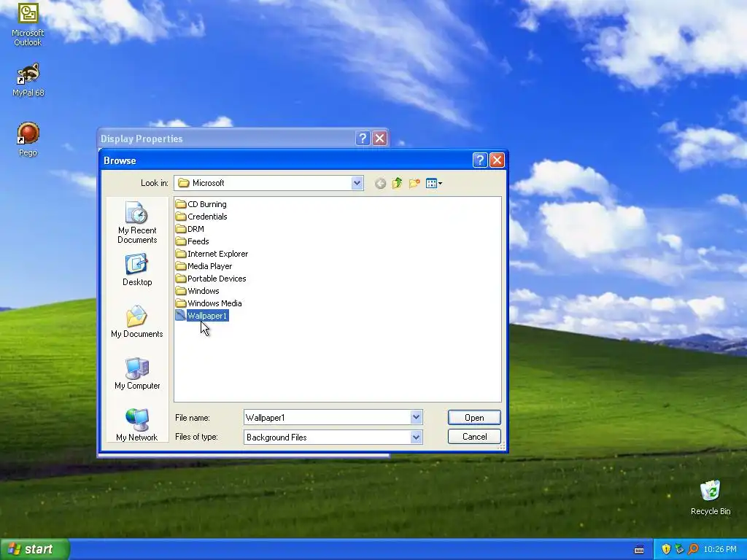Jump to Desktop in places bar

point(137,270)
